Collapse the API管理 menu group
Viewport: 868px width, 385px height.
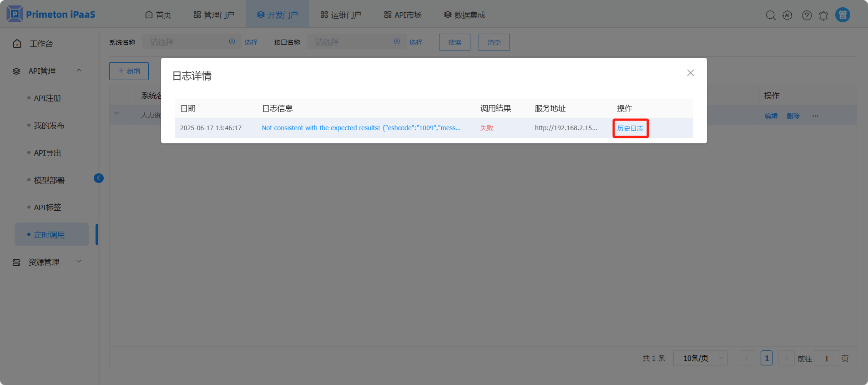[x=79, y=71]
